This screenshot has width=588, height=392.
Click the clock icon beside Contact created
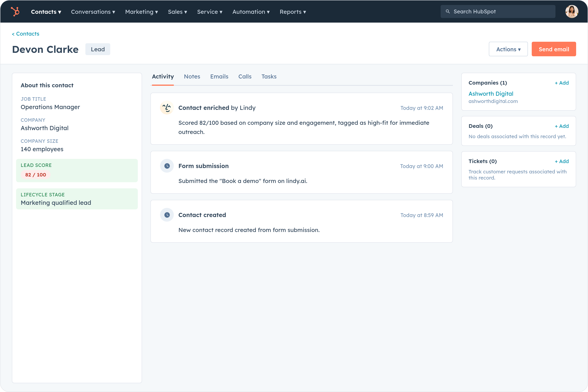click(167, 215)
